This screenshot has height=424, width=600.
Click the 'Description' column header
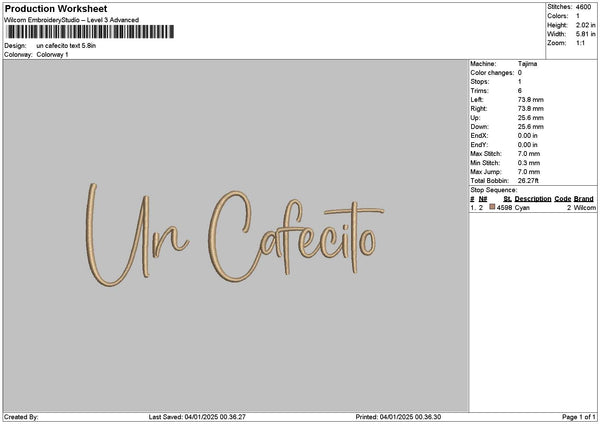(x=533, y=199)
